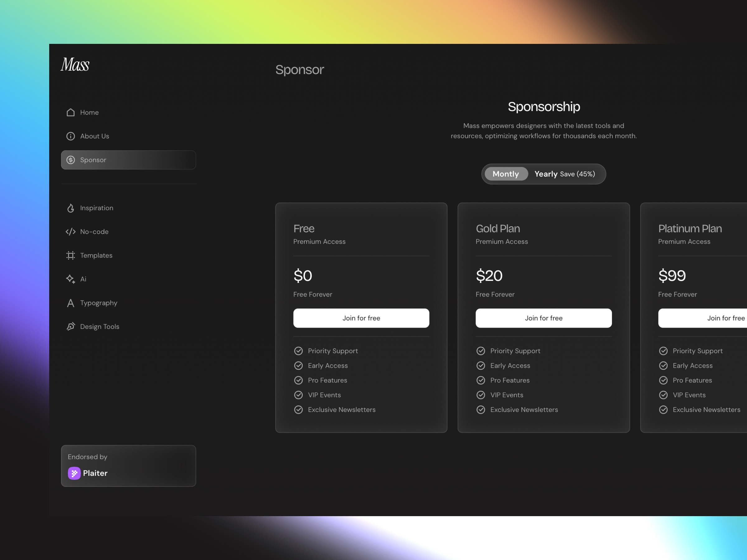Click the Inspiration flame icon

pyautogui.click(x=71, y=208)
